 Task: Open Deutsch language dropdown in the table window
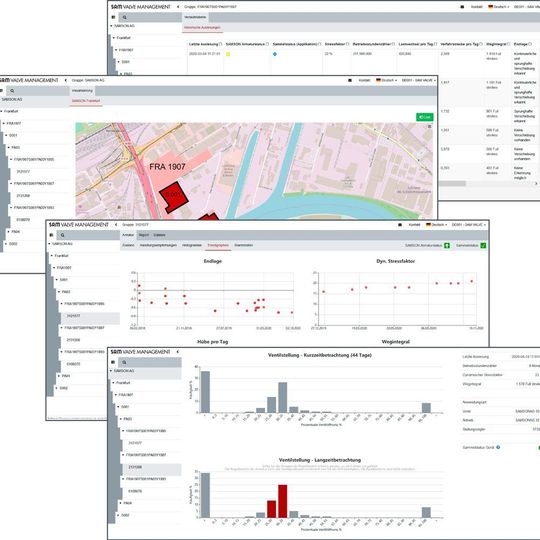coord(498,7)
